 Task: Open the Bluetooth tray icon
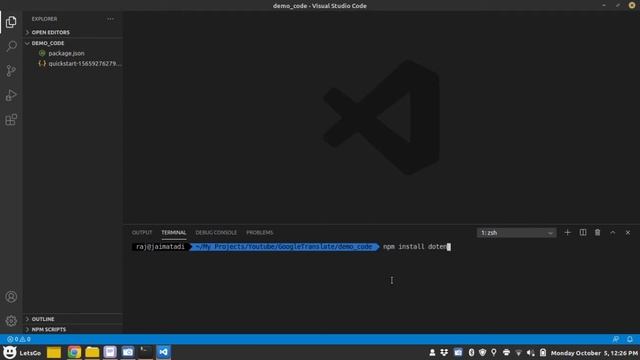(x=471, y=353)
